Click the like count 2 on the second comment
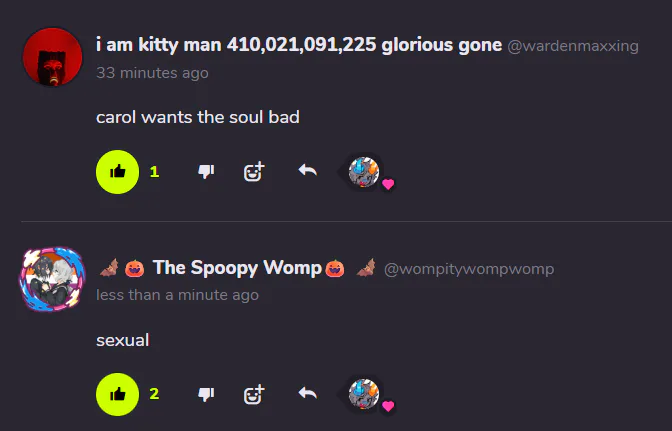Viewport: 672px width, 431px height. tap(154, 394)
